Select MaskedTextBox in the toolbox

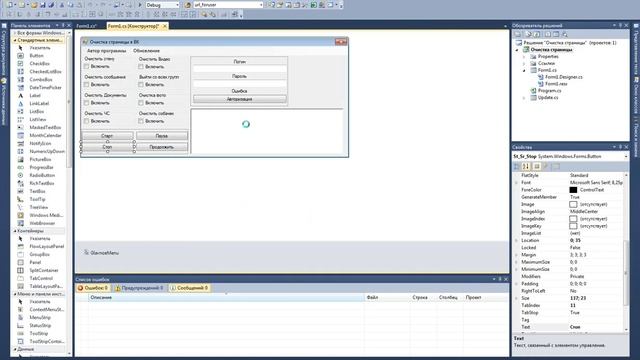click(45, 127)
